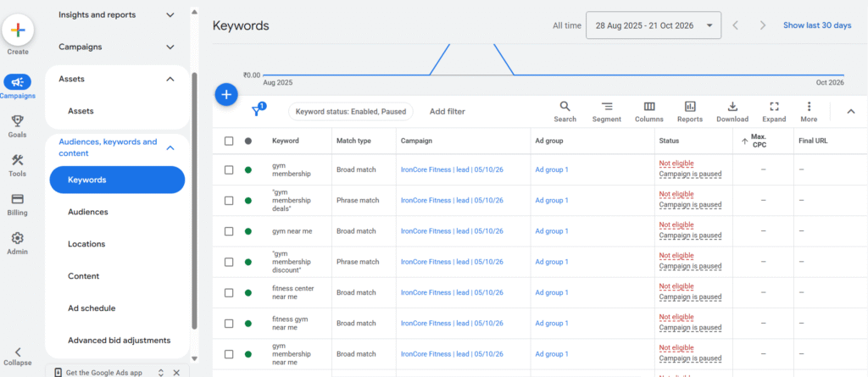Open Admin gear icon

18,238
